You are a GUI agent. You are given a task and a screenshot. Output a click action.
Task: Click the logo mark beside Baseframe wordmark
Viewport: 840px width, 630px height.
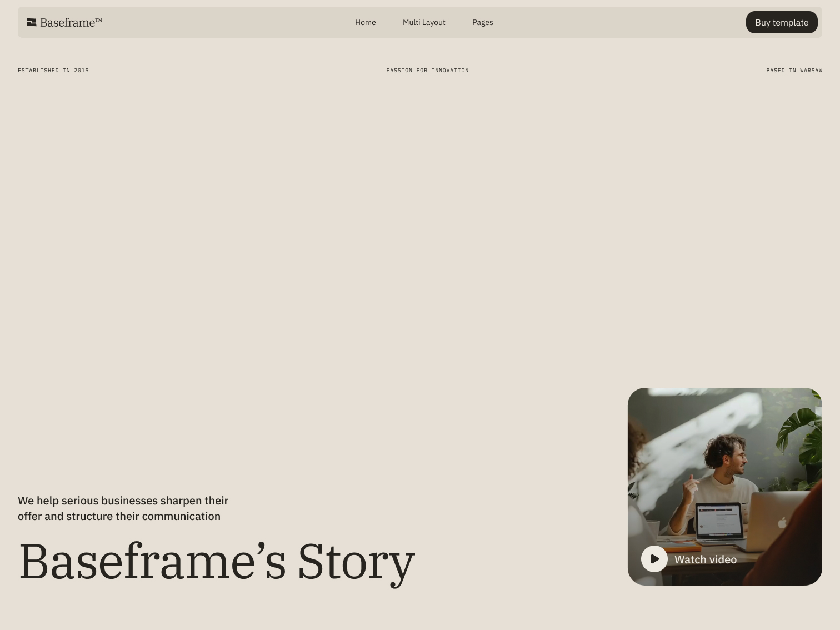(x=31, y=22)
